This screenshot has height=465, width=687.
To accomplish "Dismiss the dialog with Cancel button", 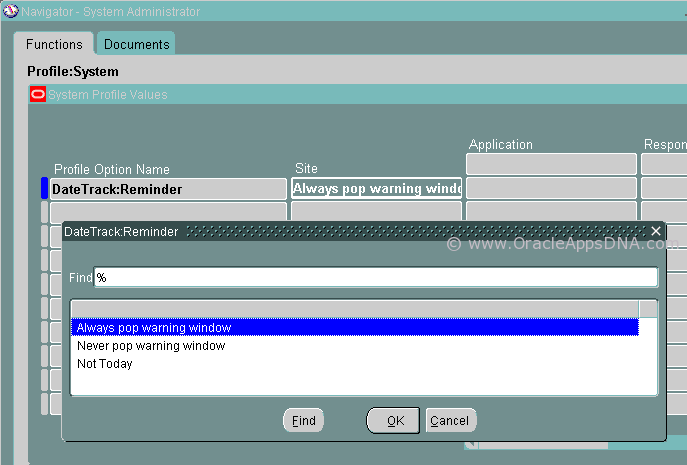I will [450, 420].
